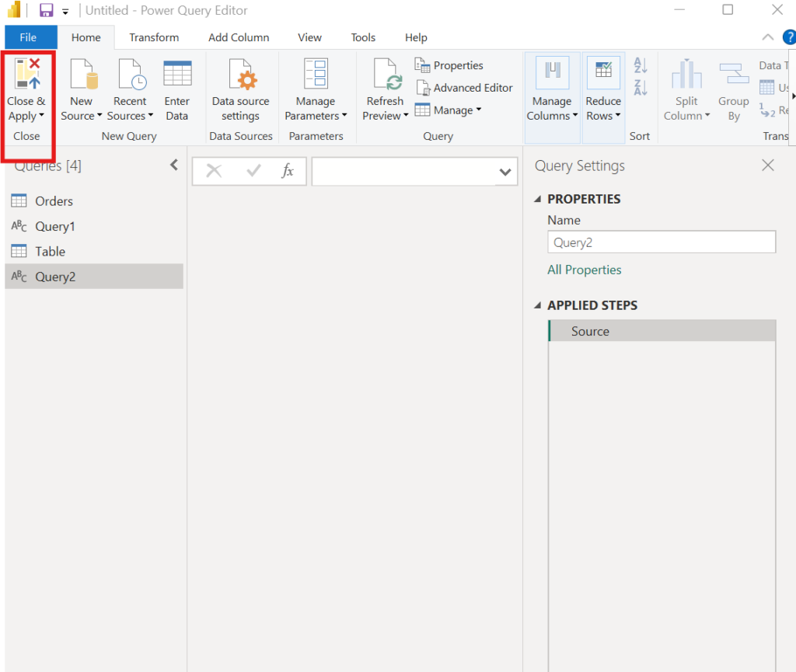This screenshot has height=672, width=796.
Task: Expand the Refresh Preview dropdown arrow
Action: [406, 116]
